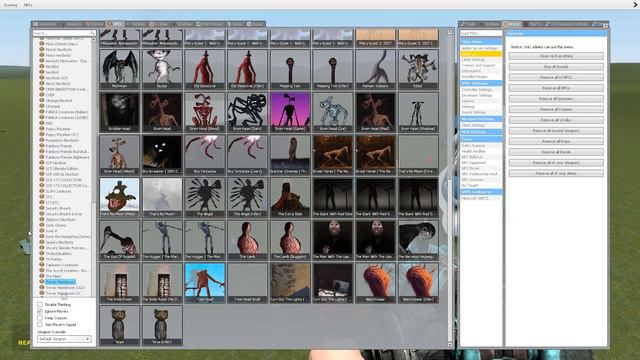Viewport: 640px width, 360px height.
Task: Click NPC grid scrollbar down arrow
Action: tap(450, 345)
